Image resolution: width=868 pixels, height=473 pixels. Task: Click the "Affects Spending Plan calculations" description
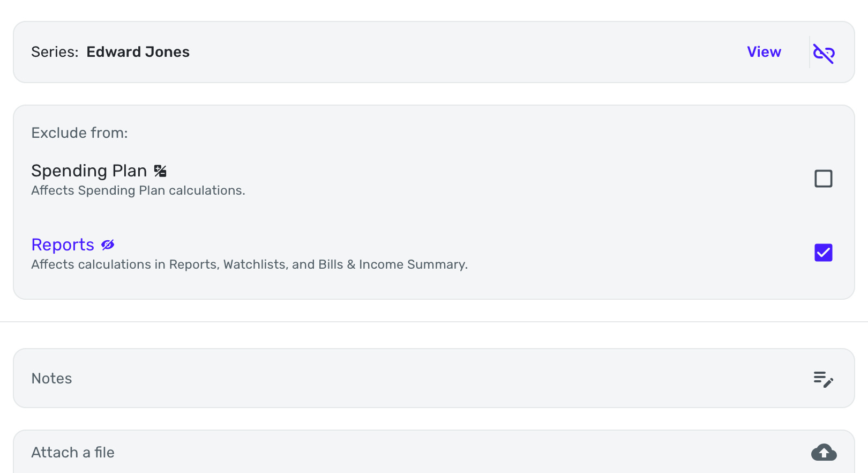click(x=138, y=190)
